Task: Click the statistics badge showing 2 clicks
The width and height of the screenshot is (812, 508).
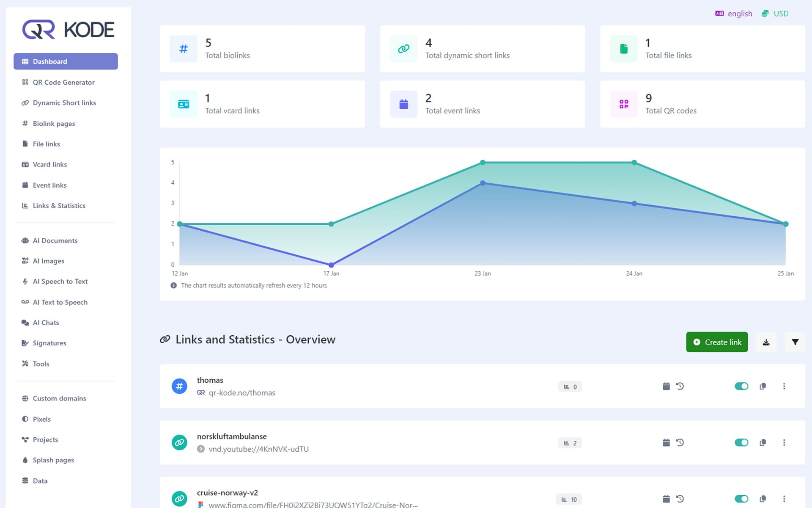Action: (x=570, y=443)
